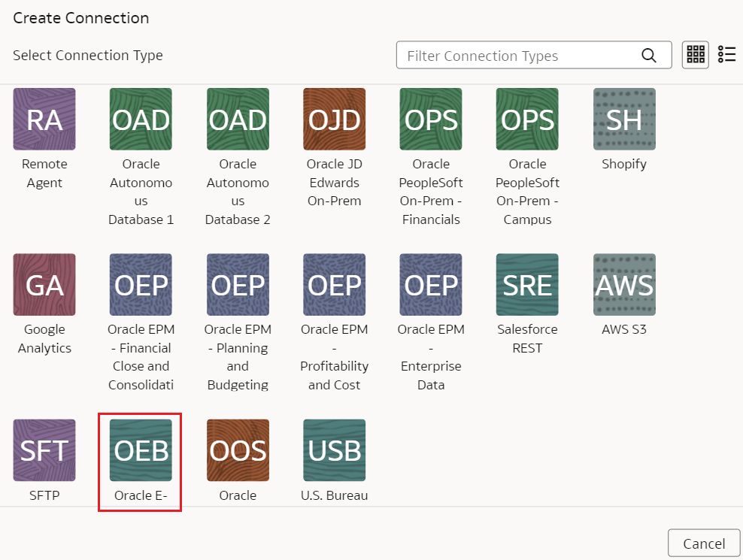743x560 pixels.
Task: Switch to list view of connection types
Action: pos(726,55)
